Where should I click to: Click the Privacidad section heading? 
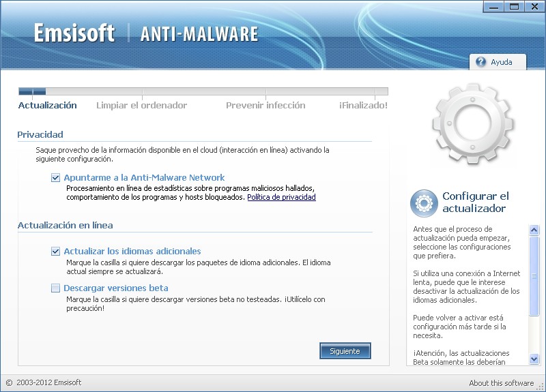point(40,134)
